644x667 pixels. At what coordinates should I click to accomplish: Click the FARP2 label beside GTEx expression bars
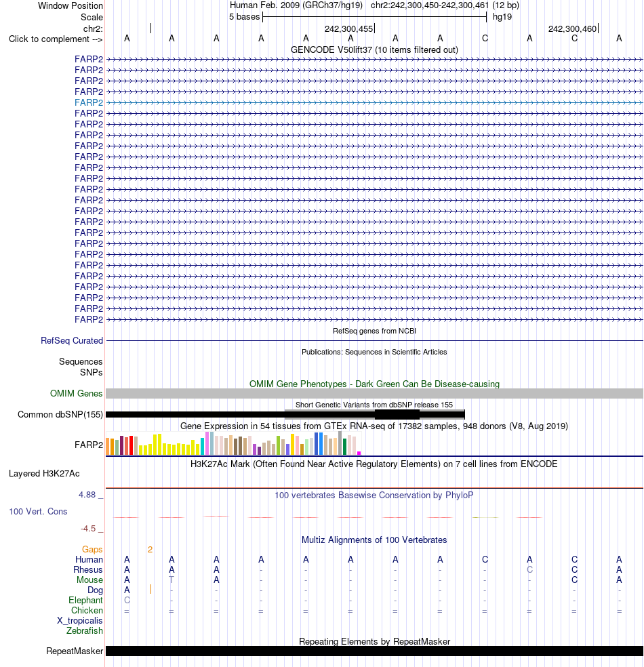pos(89,445)
